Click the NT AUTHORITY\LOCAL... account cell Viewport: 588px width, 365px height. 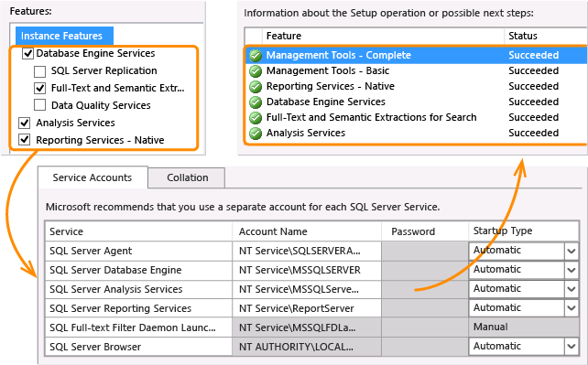[307, 347]
